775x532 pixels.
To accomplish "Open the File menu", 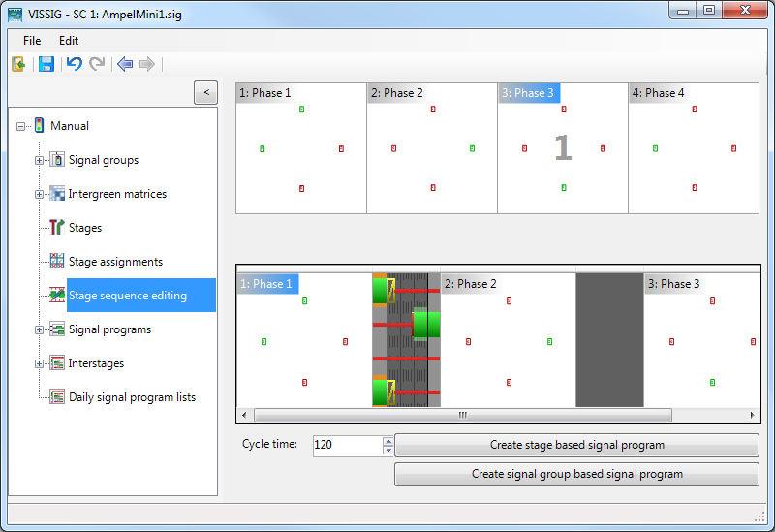I will pos(32,41).
